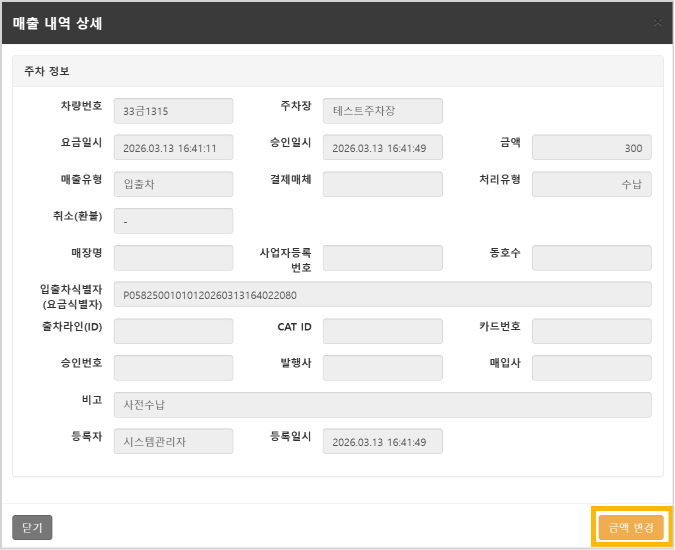Click the 등록자 label
Viewport: 675px width, 550px height.
coord(87,436)
